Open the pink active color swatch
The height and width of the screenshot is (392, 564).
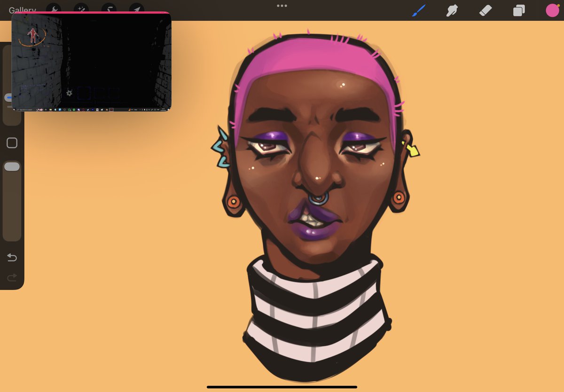click(x=552, y=10)
